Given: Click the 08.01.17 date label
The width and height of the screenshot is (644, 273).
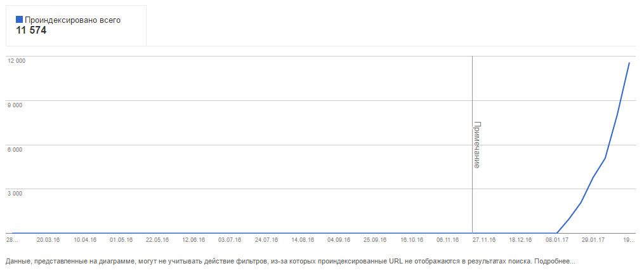Looking at the screenshot, I should click(x=556, y=241).
